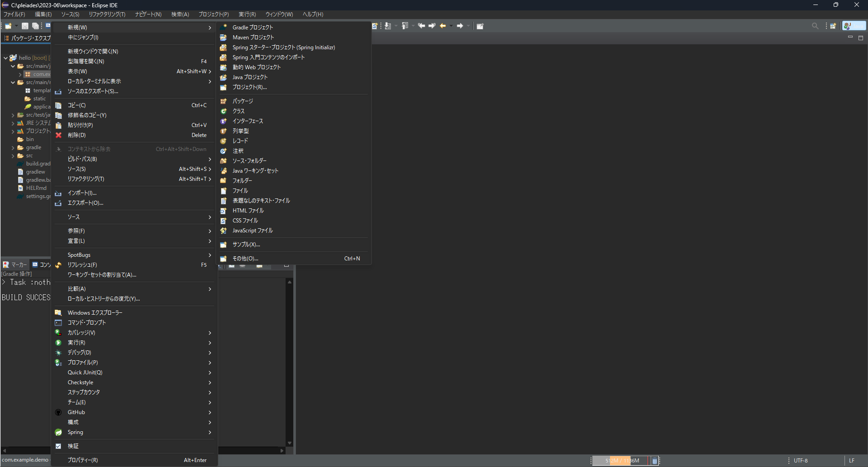Expand the src/test/java tree node
The width and height of the screenshot is (868, 467).
[x=13, y=115]
